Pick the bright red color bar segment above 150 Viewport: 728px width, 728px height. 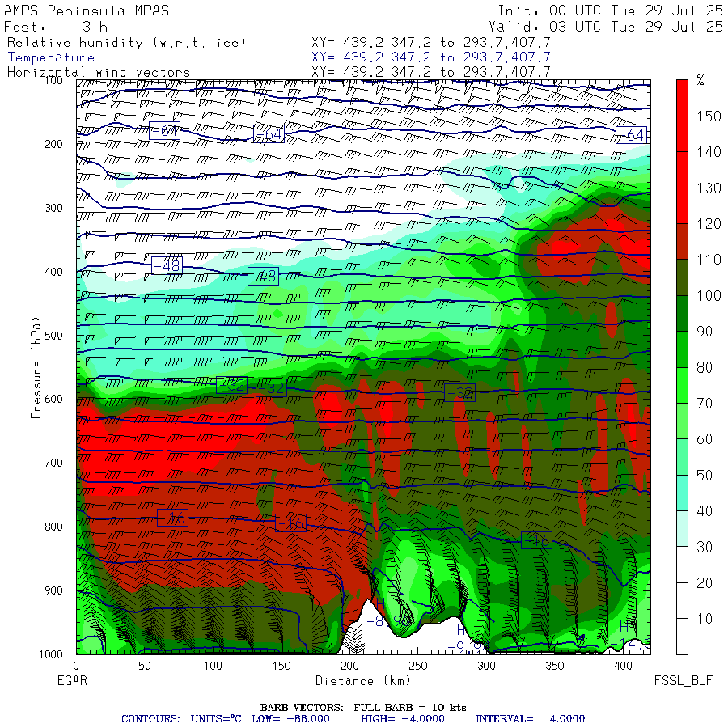[682, 98]
